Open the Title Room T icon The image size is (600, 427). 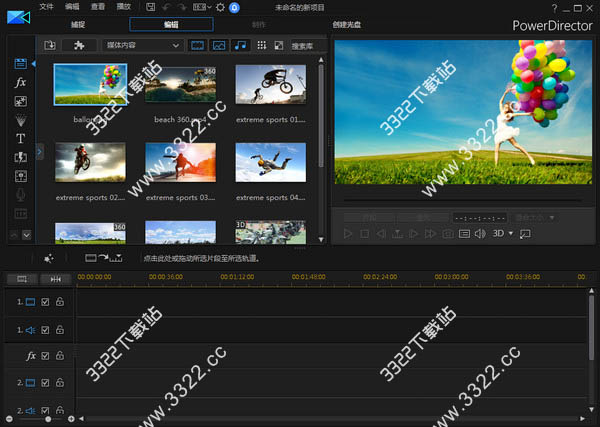pos(20,139)
